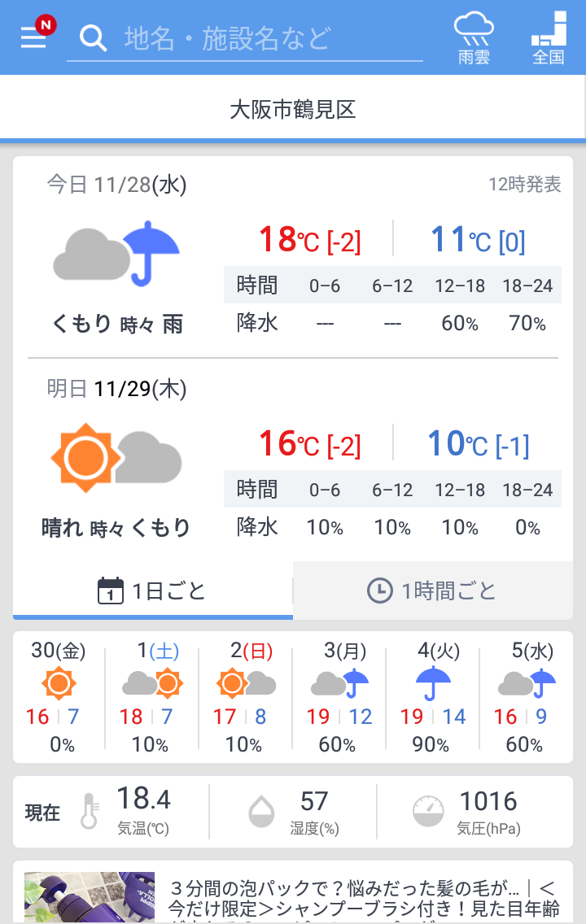
Task: Select the 1(土) daily forecast
Action: [x=153, y=697]
